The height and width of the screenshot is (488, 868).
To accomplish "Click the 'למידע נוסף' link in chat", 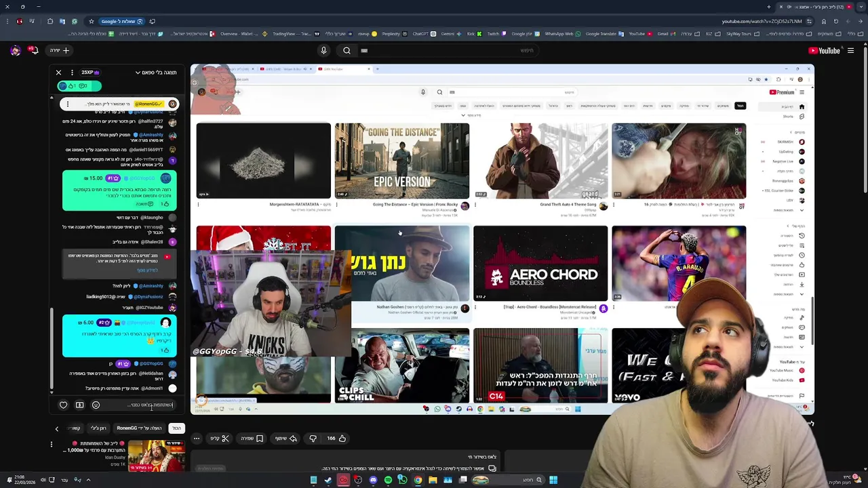I will [x=147, y=270].
